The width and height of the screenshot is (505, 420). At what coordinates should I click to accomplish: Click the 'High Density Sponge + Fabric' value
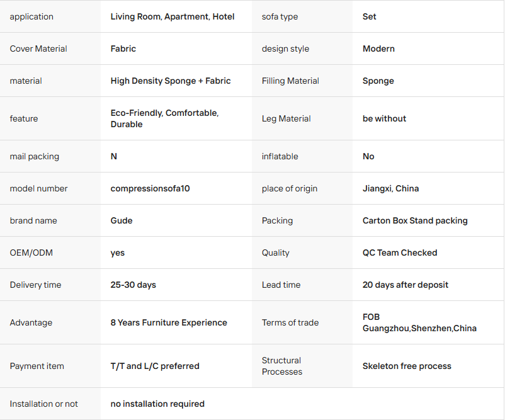pos(171,81)
